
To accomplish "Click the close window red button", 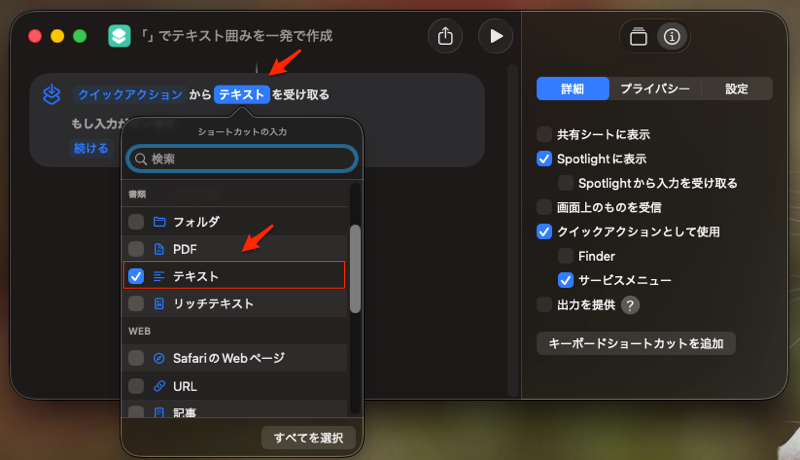I will (x=35, y=36).
